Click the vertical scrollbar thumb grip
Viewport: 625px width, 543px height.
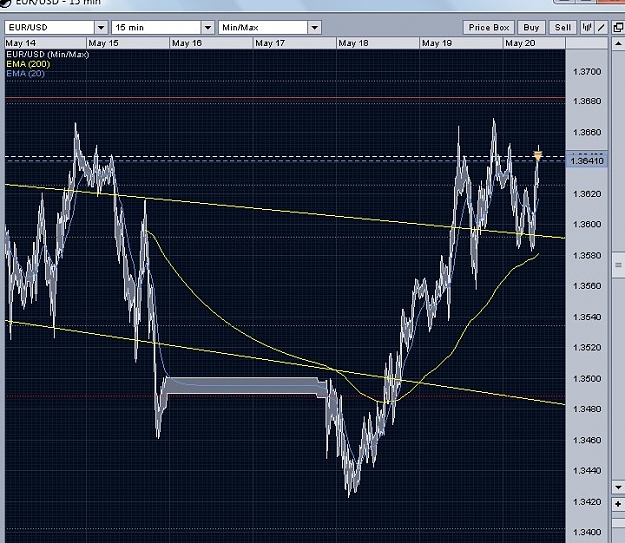618,264
